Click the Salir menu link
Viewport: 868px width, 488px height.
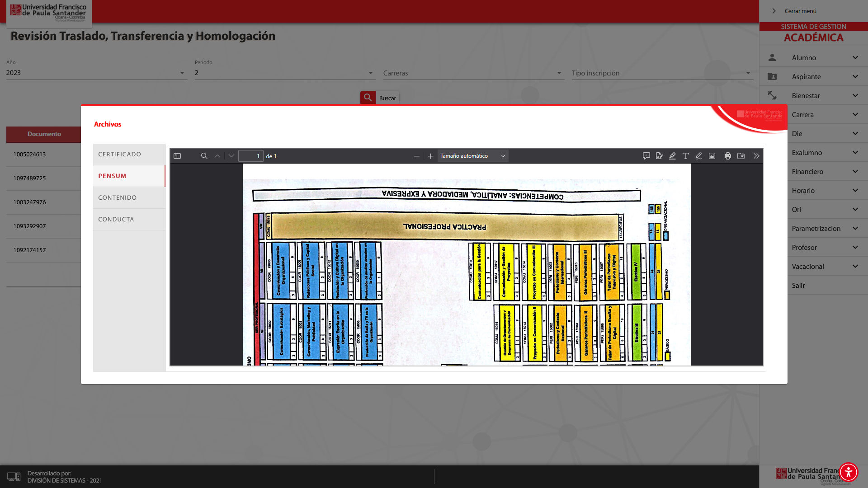pos(798,285)
